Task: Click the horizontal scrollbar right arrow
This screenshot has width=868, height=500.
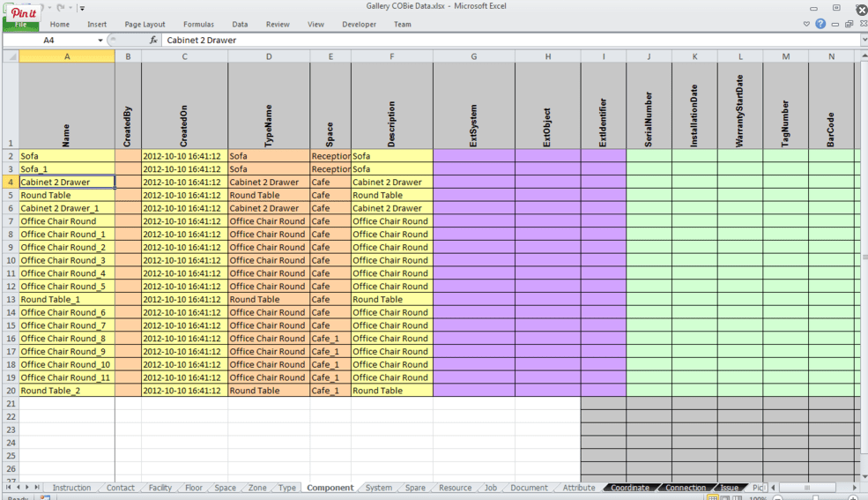Action: pos(854,488)
